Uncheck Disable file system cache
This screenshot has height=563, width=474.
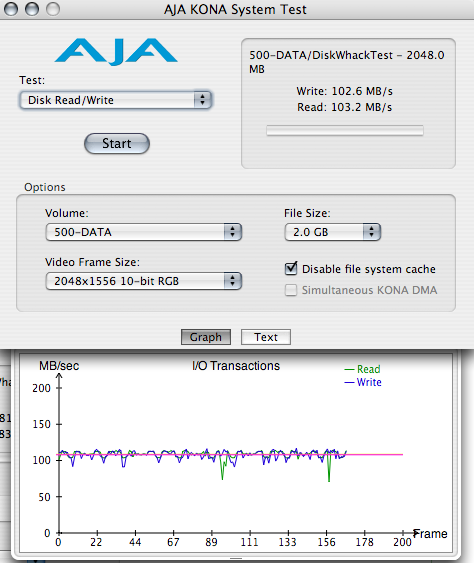click(291, 269)
